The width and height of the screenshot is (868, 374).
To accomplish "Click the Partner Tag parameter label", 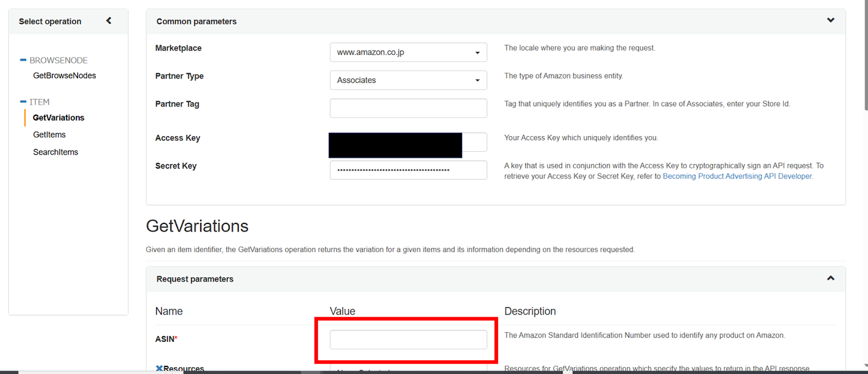I will 177,104.
